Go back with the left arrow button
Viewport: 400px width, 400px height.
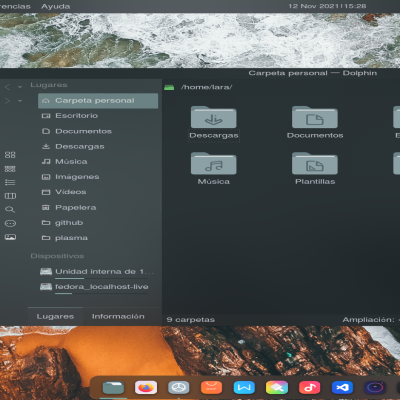point(7,87)
